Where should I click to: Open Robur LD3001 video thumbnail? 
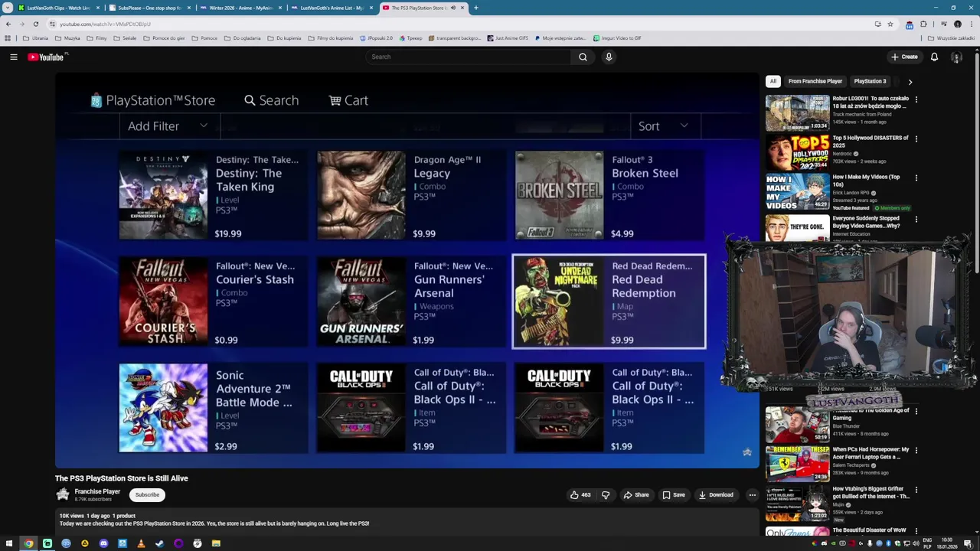797,113
